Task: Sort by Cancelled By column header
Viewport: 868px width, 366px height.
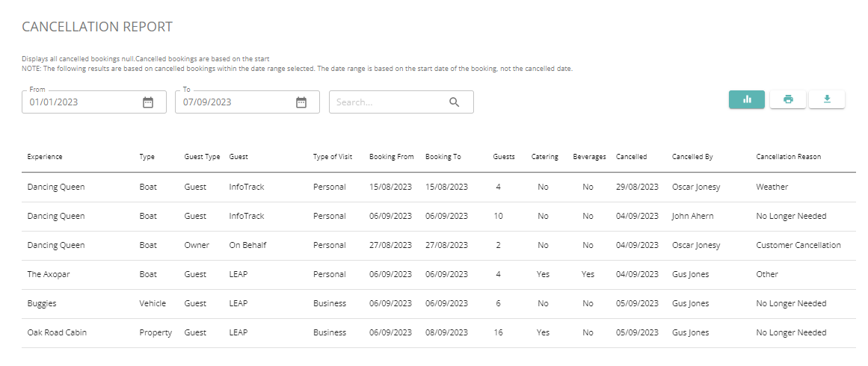Action: pos(692,156)
